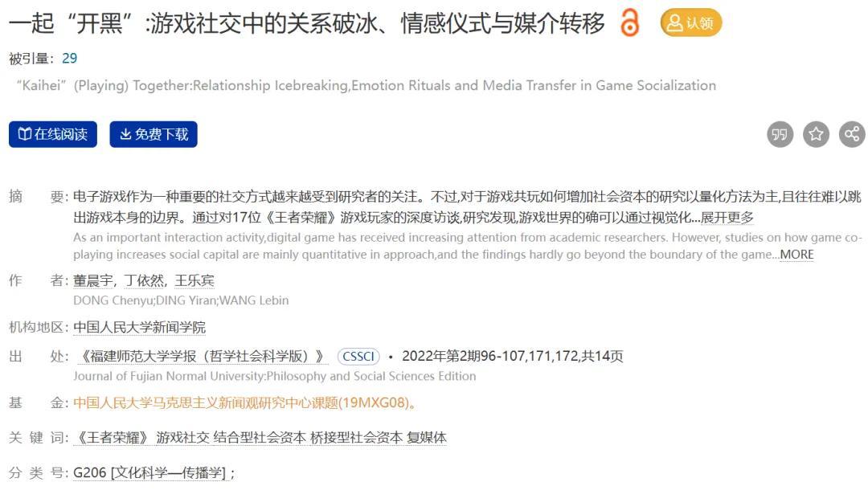The width and height of the screenshot is (868, 490).
Task: Open journal 福建师范大学学报 link
Action: [201, 356]
